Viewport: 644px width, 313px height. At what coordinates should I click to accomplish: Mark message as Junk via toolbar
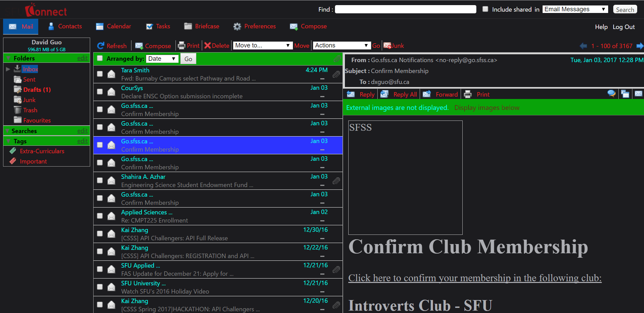click(x=394, y=46)
